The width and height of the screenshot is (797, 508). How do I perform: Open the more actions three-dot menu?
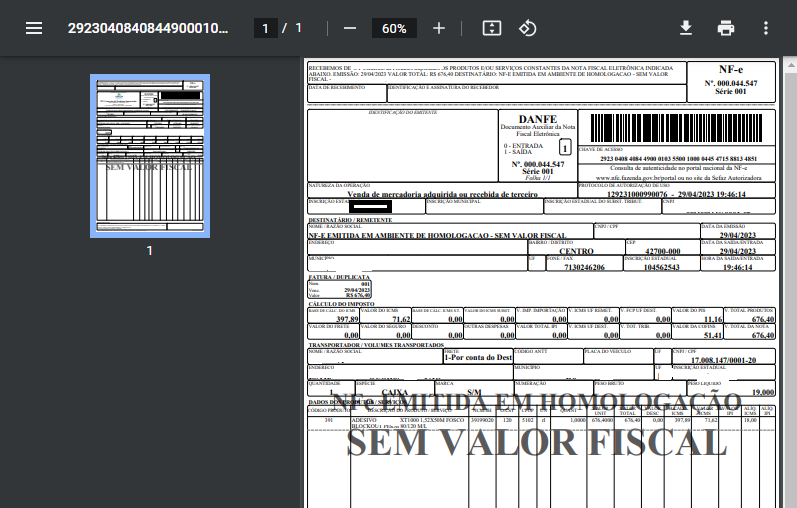tap(766, 28)
